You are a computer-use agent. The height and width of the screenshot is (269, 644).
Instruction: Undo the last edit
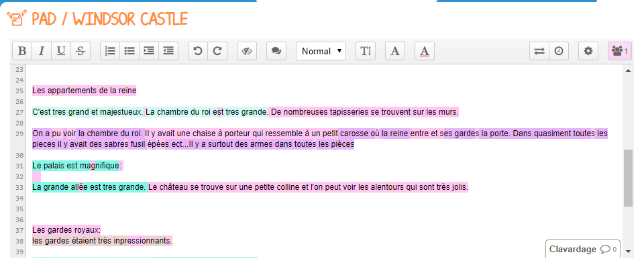(x=198, y=51)
